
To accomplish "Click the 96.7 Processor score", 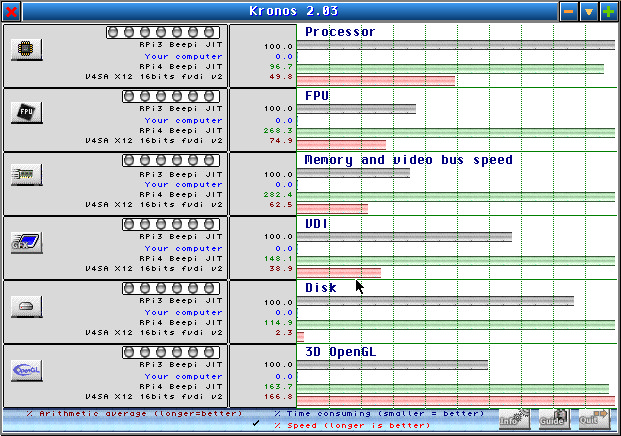I will (x=281, y=67).
